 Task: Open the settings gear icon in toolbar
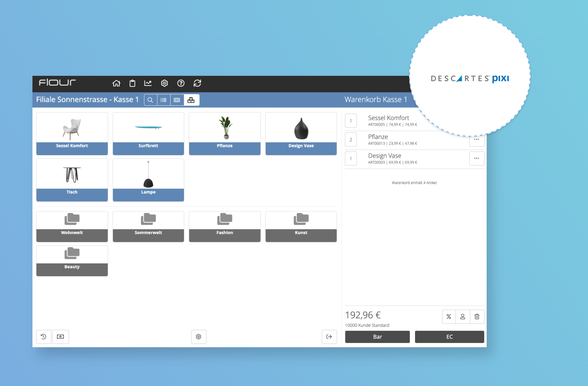pos(164,83)
